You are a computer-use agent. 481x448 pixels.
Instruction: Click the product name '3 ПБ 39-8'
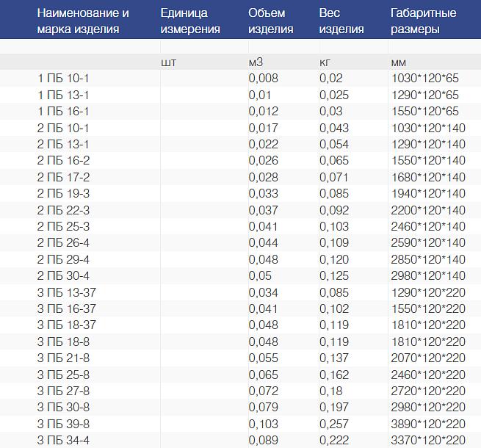63,424
